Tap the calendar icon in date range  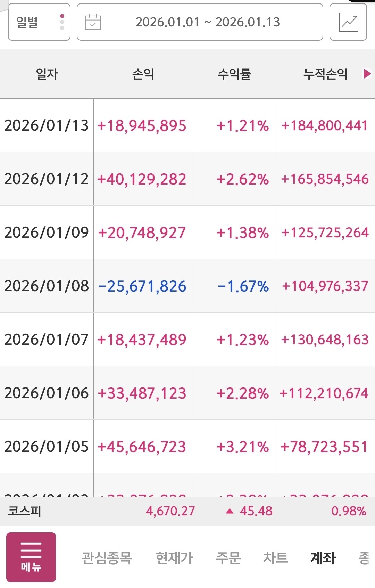(x=93, y=22)
